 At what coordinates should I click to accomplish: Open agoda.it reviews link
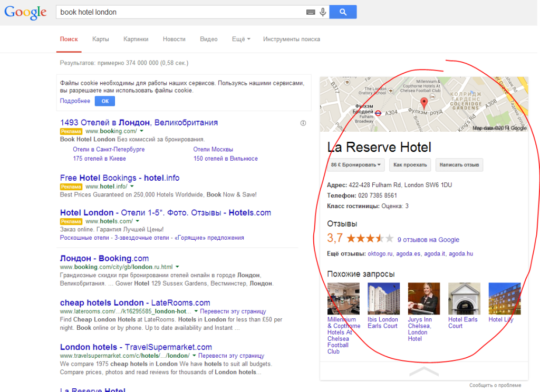[435, 253]
